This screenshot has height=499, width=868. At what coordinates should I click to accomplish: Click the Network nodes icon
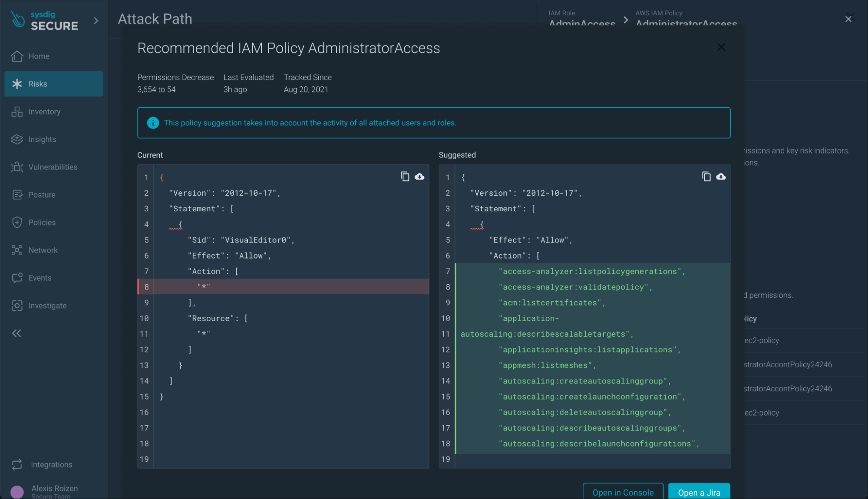click(x=17, y=250)
